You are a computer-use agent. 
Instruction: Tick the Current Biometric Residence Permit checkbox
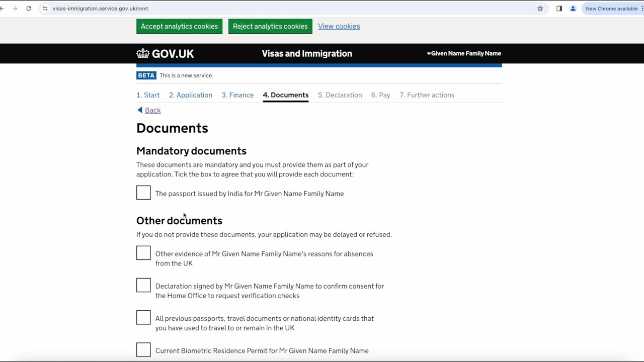143,349
